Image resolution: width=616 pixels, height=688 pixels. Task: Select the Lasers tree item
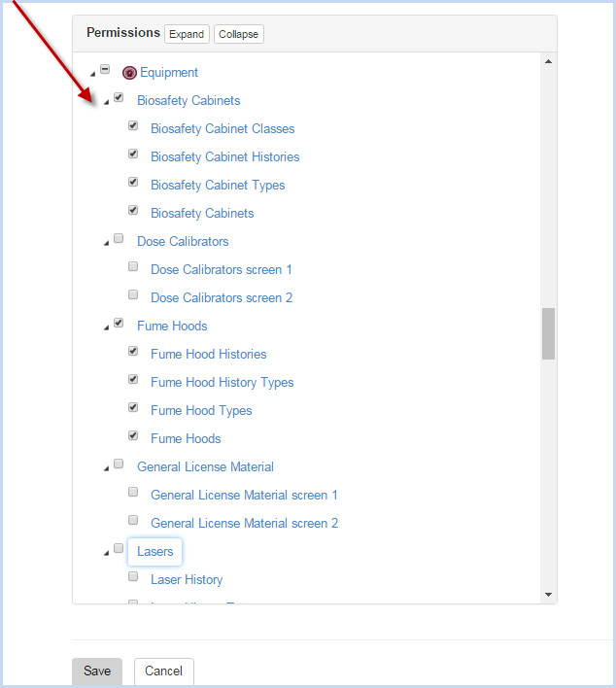click(x=154, y=552)
